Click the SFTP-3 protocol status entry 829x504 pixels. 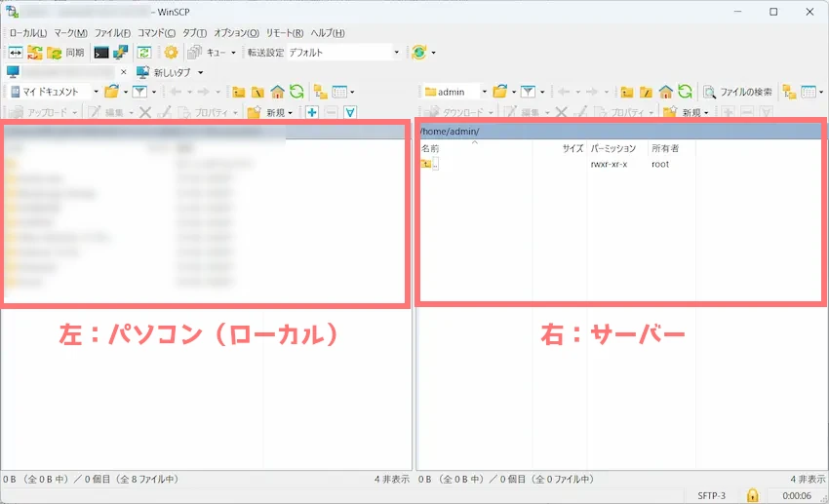712,495
